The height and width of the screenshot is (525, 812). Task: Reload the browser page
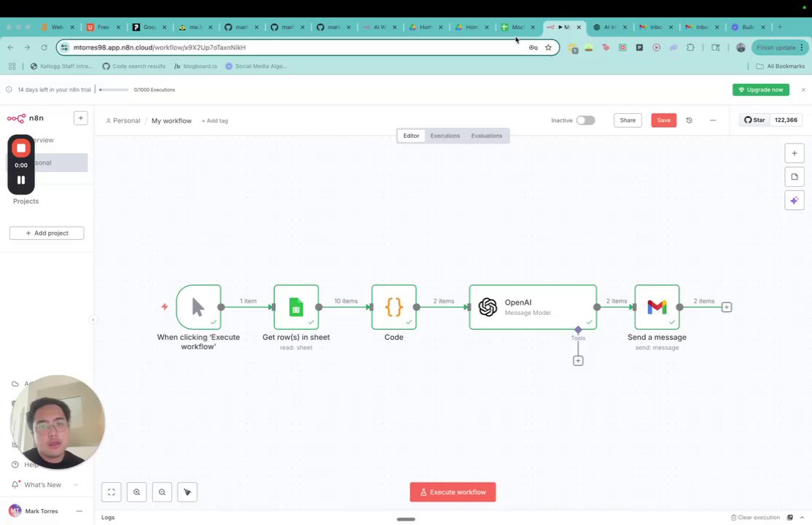coord(44,47)
